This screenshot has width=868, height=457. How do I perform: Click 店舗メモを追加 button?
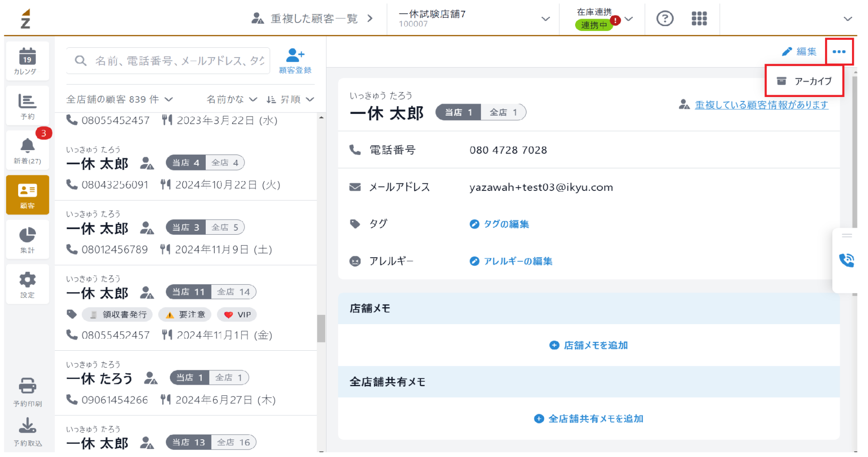click(x=588, y=345)
